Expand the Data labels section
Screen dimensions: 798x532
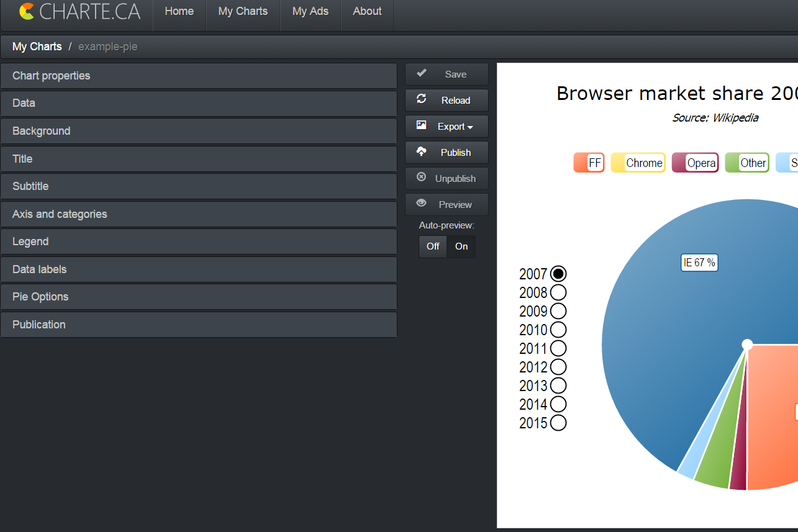point(199,269)
